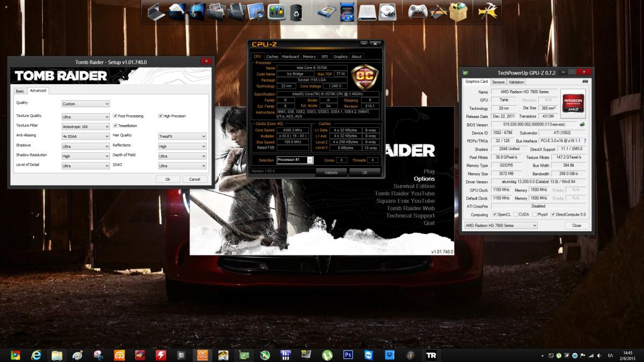
Task: Open the Quality preset dropdown
Action: click(86, 104)
